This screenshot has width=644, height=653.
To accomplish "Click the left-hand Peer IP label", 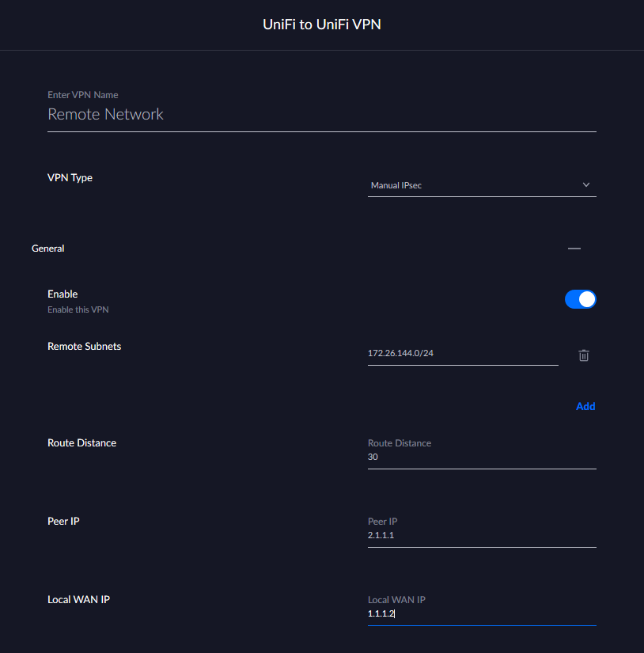I will click(x=63, y=521).
